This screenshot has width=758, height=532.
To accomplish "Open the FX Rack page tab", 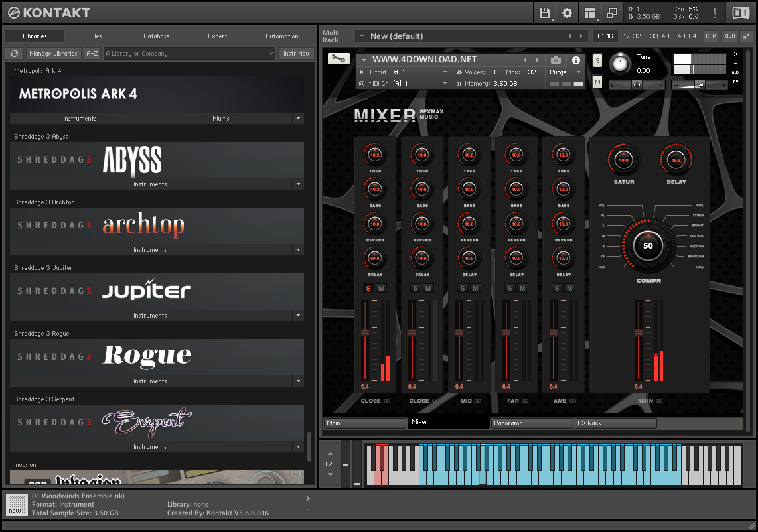I will [x=615, y=423].
